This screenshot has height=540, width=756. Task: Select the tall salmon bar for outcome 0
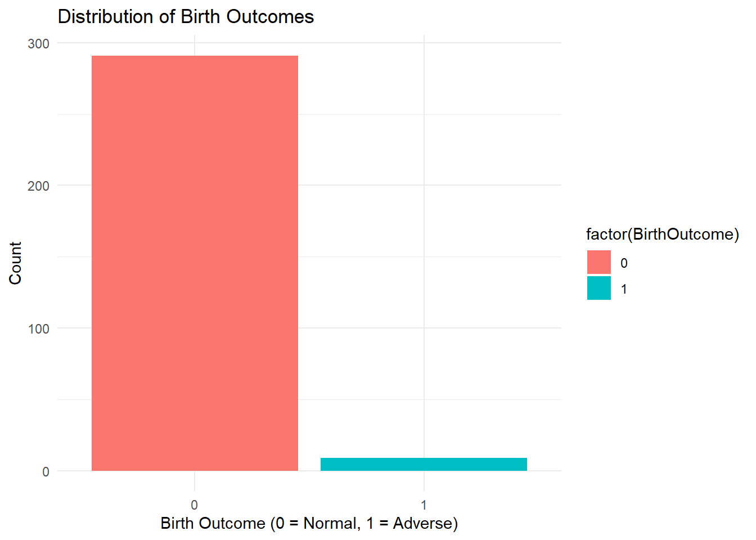pos(195,263)
